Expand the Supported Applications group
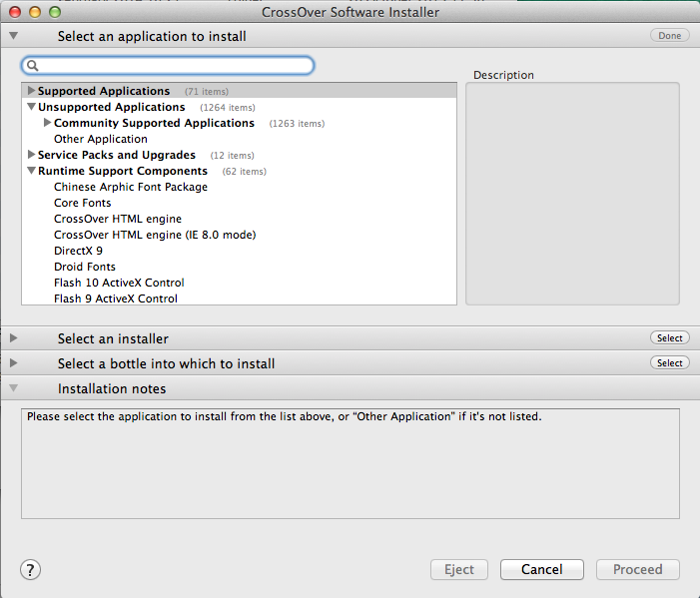The image size is (700, 598). (31, 91)
